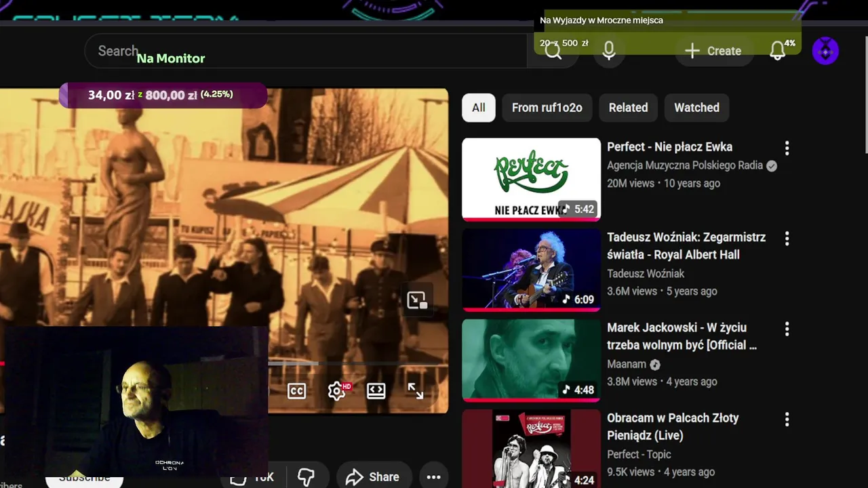Click 20M views • 10 years ago text
This screenshot has width=868, height=488.
(663, 183)
